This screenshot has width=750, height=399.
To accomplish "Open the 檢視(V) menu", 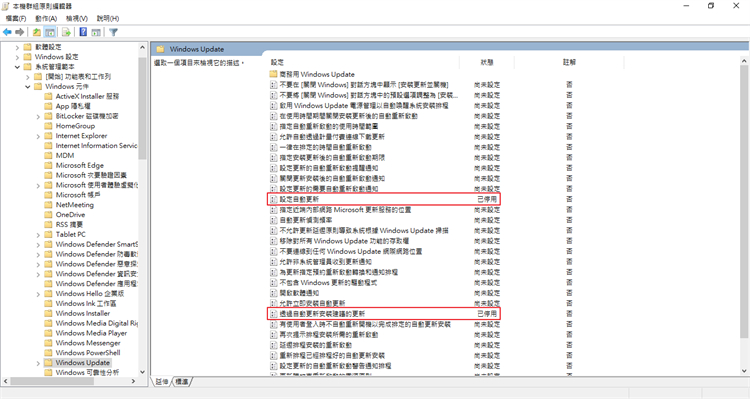I will 77,18.
